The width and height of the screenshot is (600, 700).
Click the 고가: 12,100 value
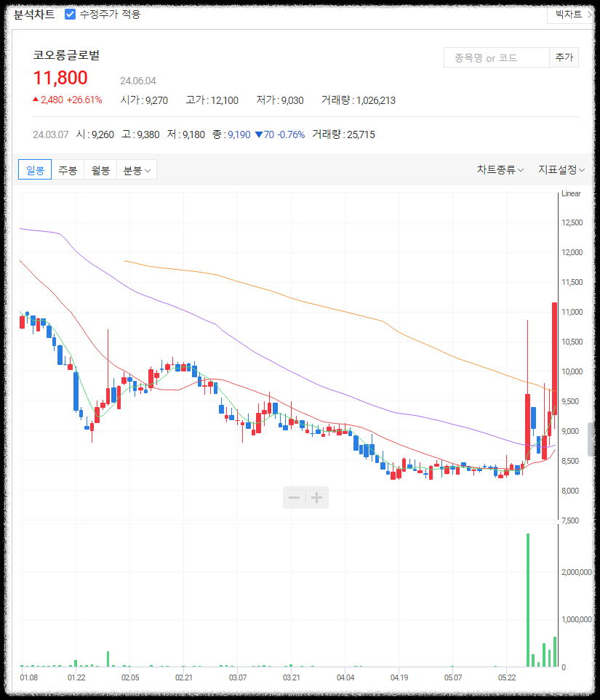212,100
